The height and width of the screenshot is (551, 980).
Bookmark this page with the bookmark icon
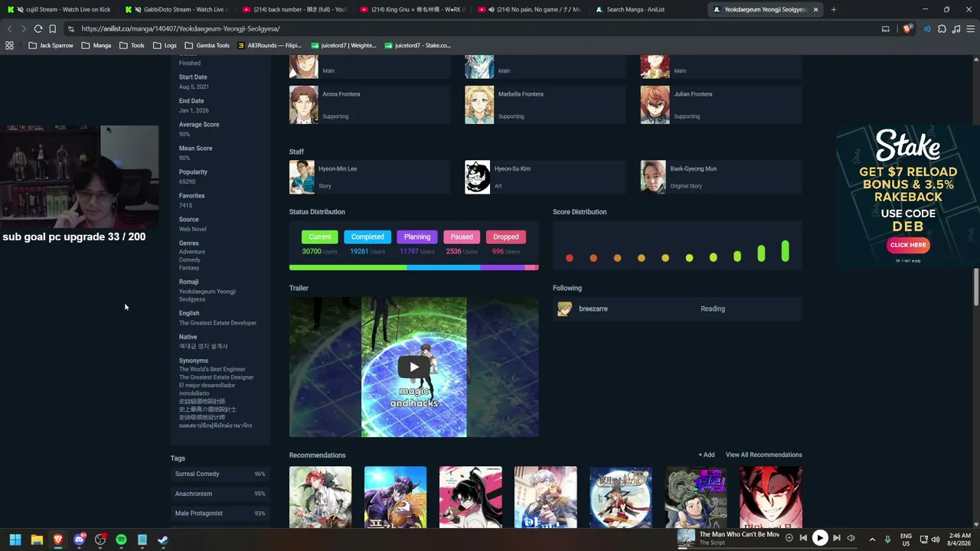click(x=52, y=28)
